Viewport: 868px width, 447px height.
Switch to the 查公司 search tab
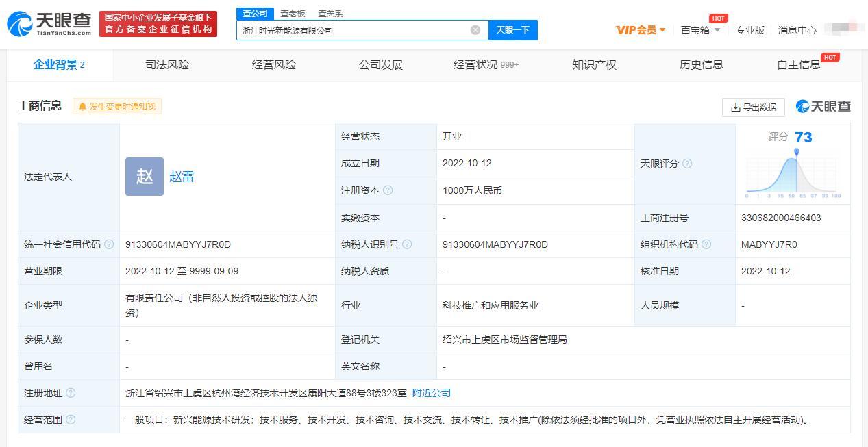[255, 14]
